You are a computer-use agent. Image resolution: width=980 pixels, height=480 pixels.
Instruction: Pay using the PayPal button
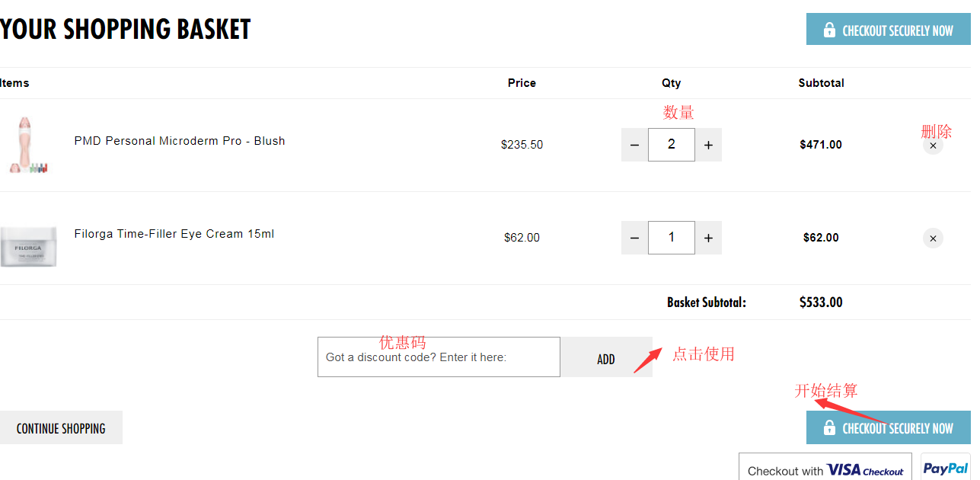click(x=945, y=469)
